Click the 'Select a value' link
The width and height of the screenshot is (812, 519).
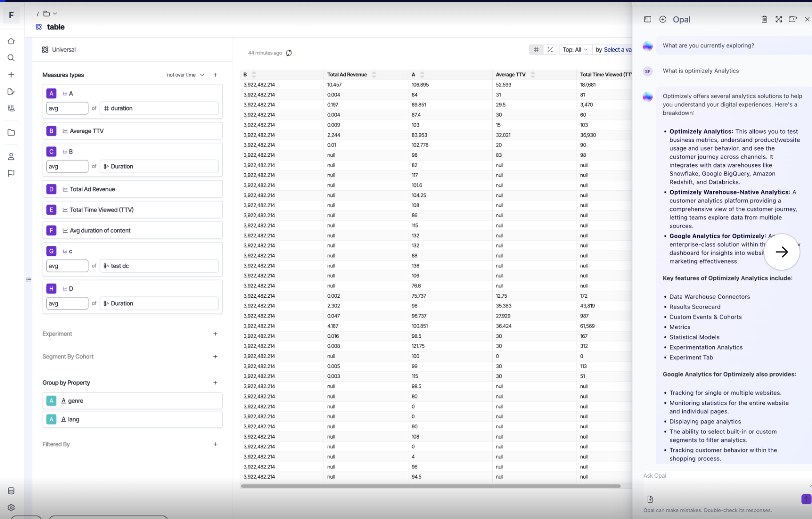click(617, 50)
